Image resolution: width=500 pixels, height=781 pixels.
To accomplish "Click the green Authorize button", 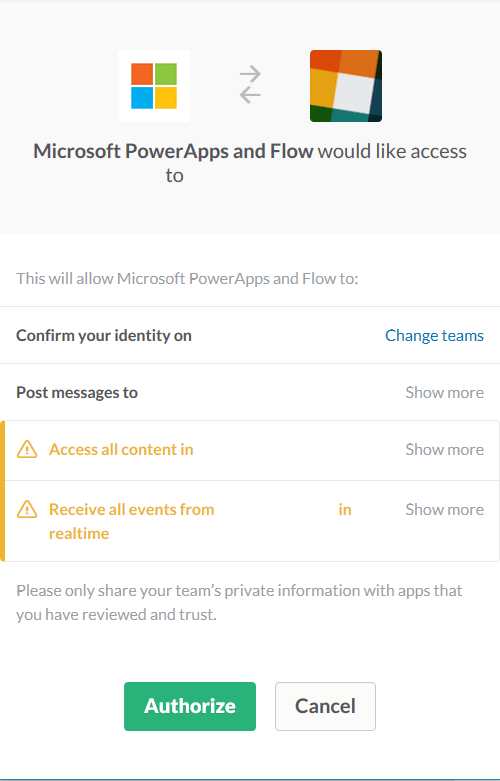I will [190, 706].
